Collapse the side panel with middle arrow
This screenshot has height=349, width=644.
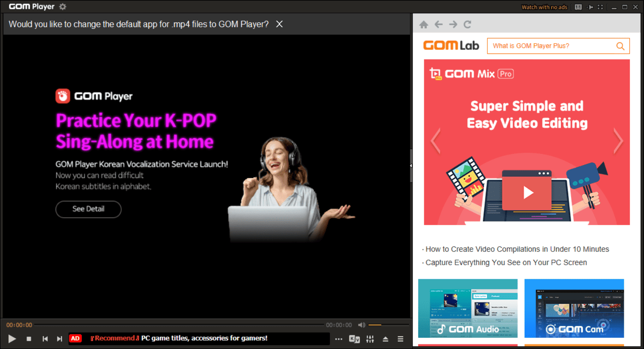point(411,165)
